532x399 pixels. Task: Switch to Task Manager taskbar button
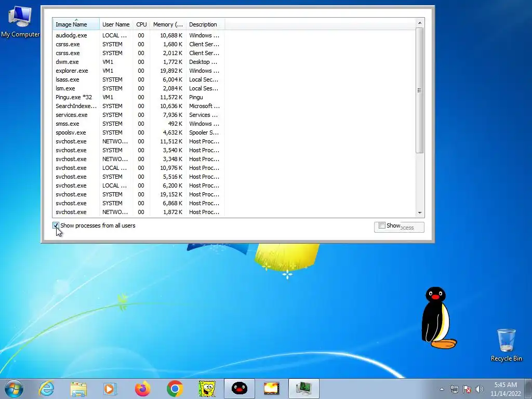tap(303, 389)
